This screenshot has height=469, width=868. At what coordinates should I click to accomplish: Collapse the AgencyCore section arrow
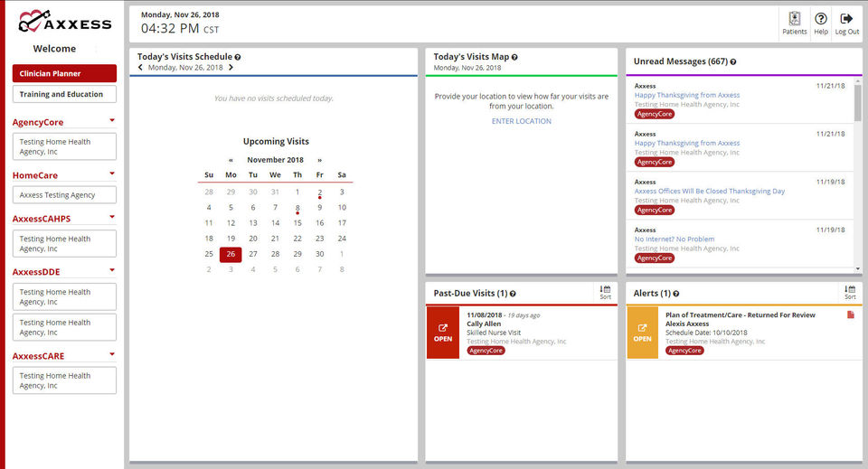[x=112, y=120]
